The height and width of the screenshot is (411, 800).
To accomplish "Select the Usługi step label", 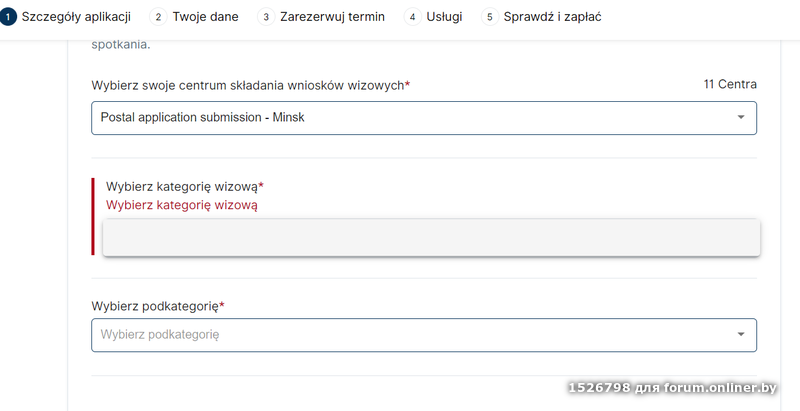I will (x=445, y=17).
